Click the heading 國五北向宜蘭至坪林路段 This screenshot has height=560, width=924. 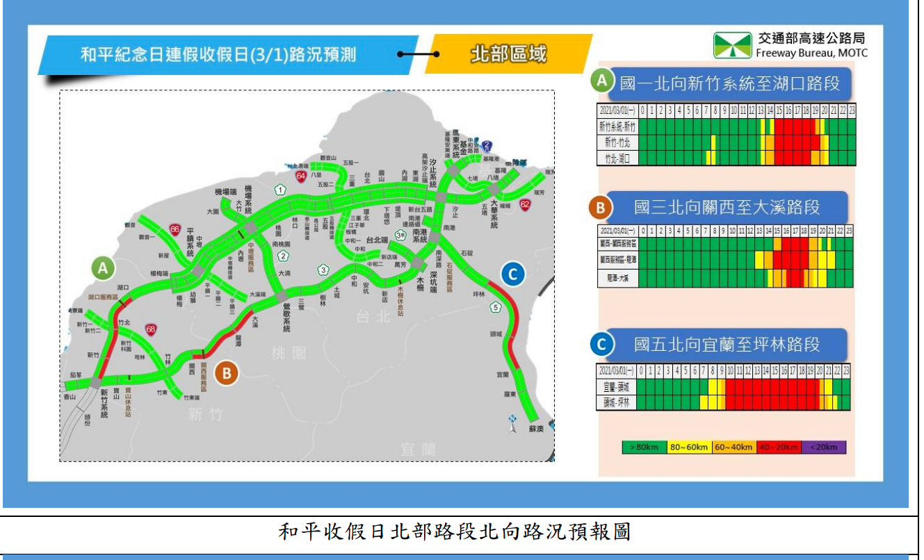(x=727, y=344)
